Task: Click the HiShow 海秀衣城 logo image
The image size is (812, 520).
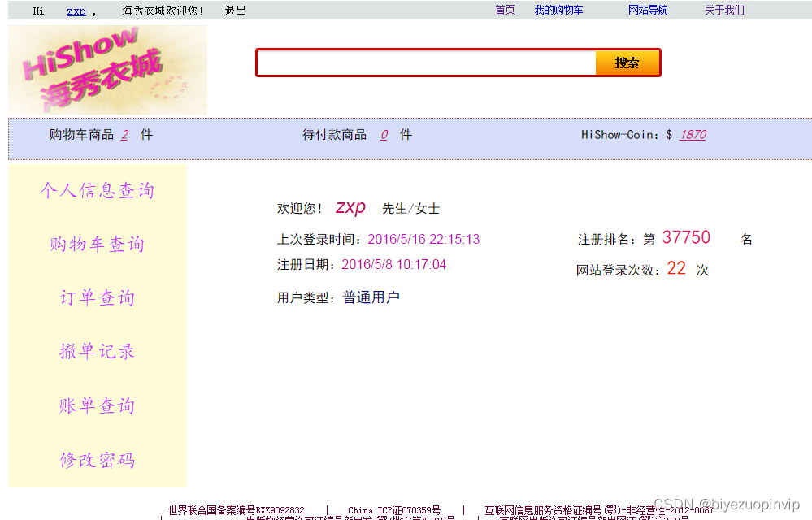Action: tap(108, 70)
